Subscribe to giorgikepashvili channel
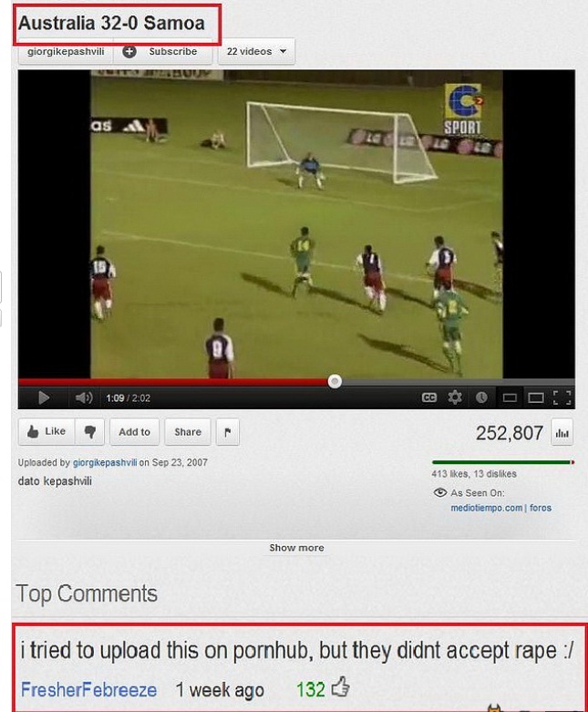Screen dimensions: 588x712 (x=163, y=51)
